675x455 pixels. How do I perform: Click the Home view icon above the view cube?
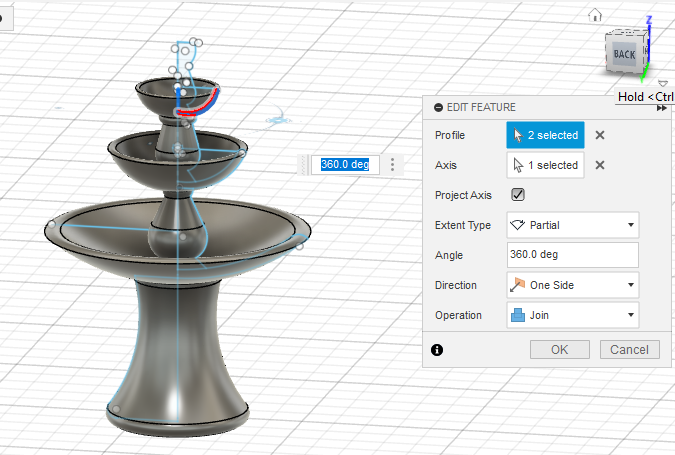[x=595, y=15]
